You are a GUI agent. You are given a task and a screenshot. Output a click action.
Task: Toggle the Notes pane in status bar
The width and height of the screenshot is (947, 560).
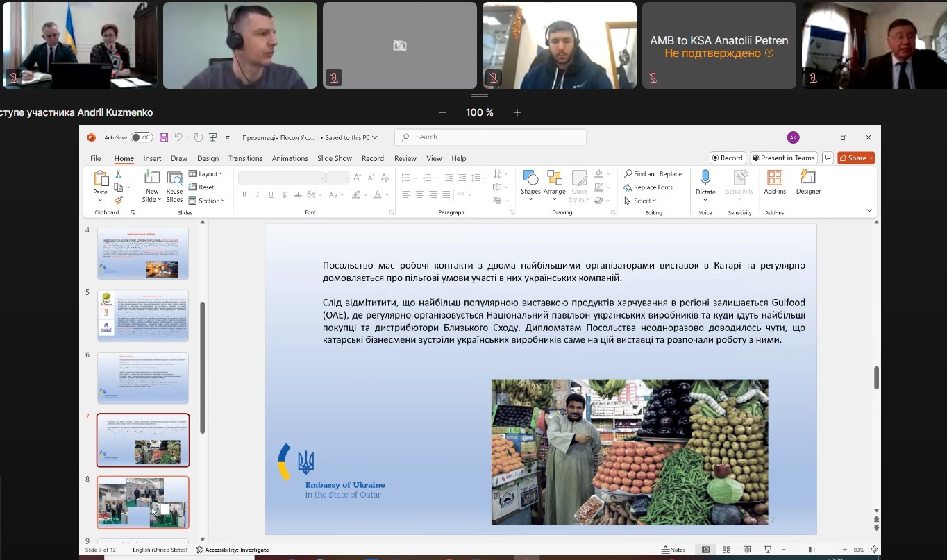click(673, 550)
